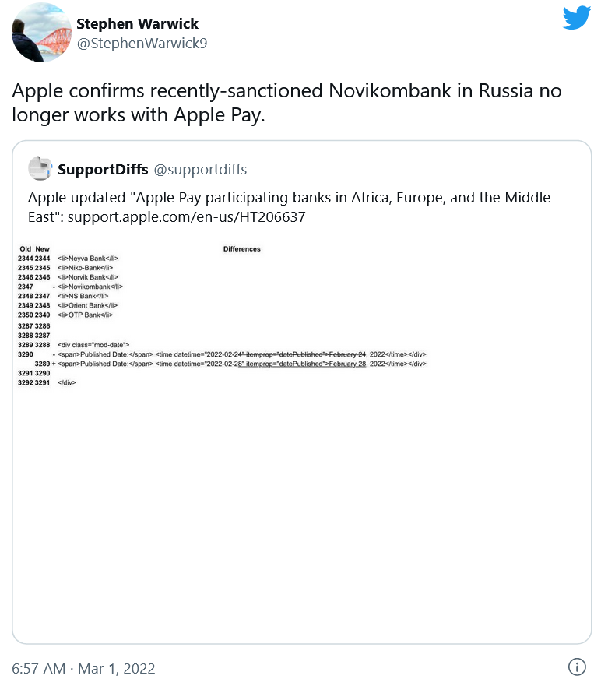Viewport: 601px width, 700px height.
Task: Open the tweet info icon
Action: click(577, 667)
